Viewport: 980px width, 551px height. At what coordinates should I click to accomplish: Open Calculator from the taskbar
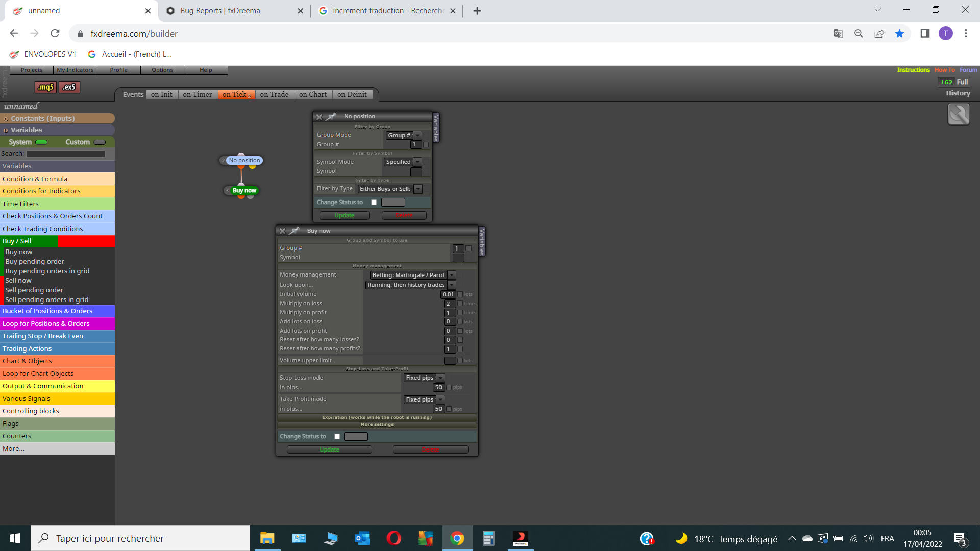[x=488, y=538]
